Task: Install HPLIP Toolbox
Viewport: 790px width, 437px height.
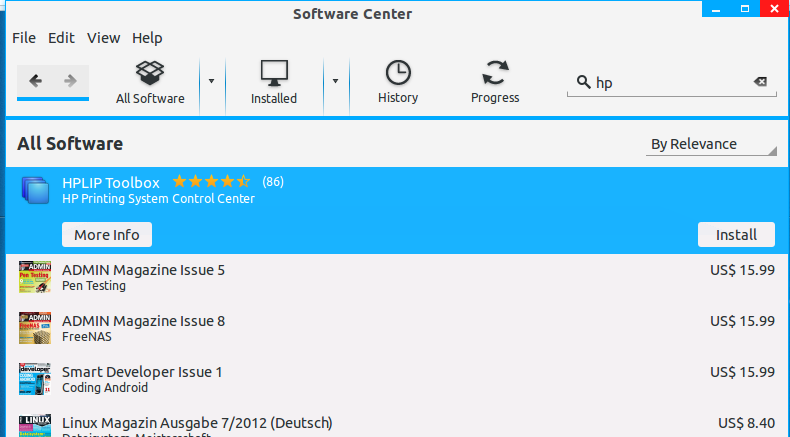Action: [736, 235]
